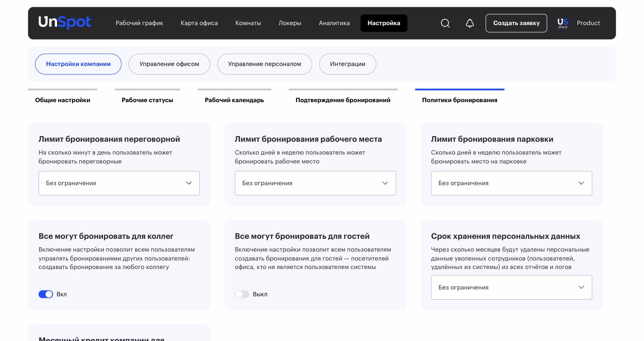Open Локеры in top navigation
The width and height of the screenshot is (644, 341).
pyautogui.click(x=290, y=23)
